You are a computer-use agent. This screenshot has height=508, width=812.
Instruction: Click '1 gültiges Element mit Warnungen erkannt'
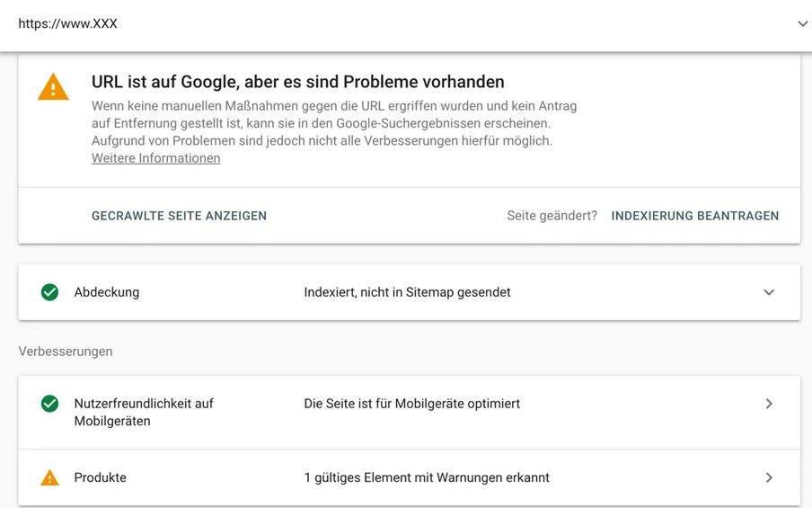click(427, 477)
